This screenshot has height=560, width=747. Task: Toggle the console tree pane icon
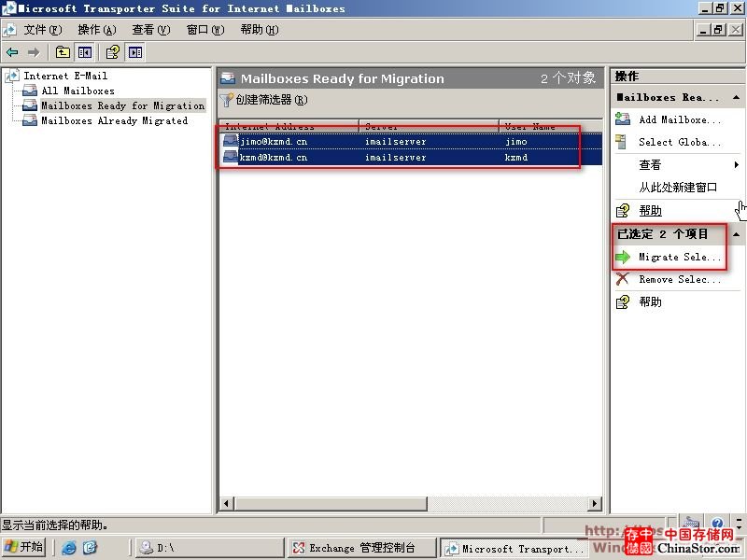click(x=85, y=52)
